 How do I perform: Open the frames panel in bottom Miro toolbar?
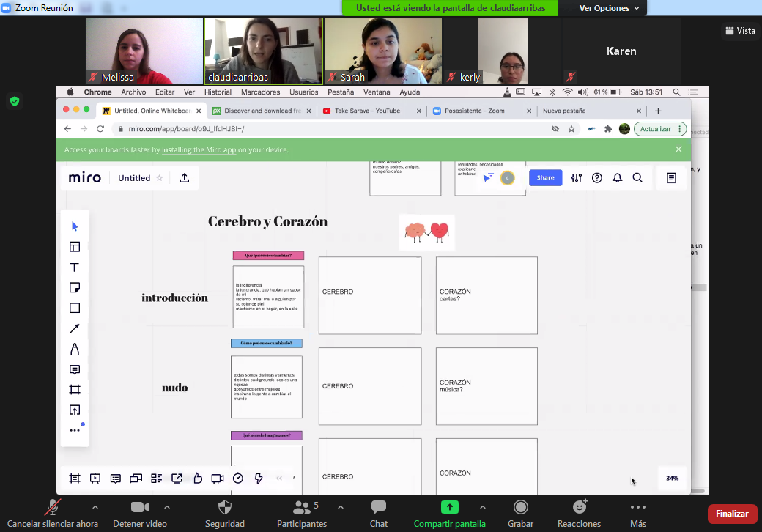(x=74, y=479)
